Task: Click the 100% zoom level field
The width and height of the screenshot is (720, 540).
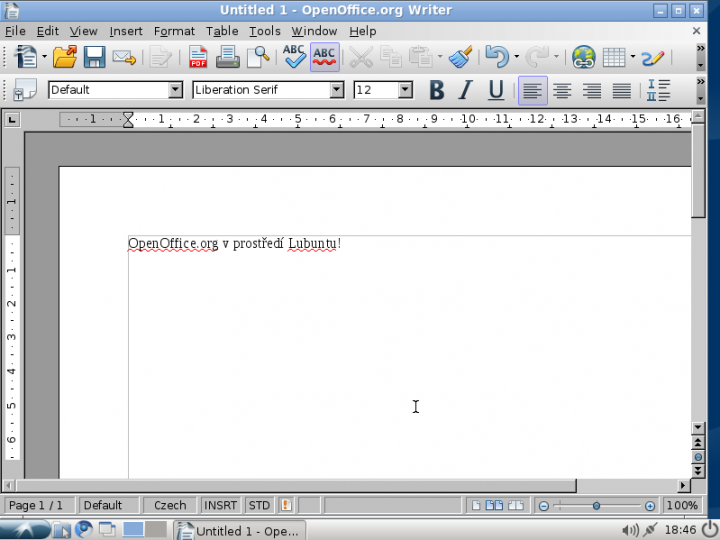Action: pos(682,506)
